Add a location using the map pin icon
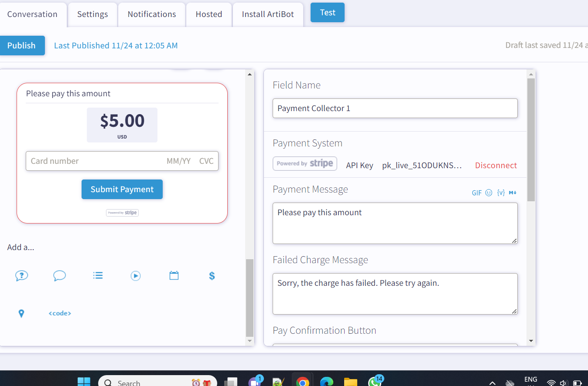This screenshot has width=588, height=386. click(21, 313)
